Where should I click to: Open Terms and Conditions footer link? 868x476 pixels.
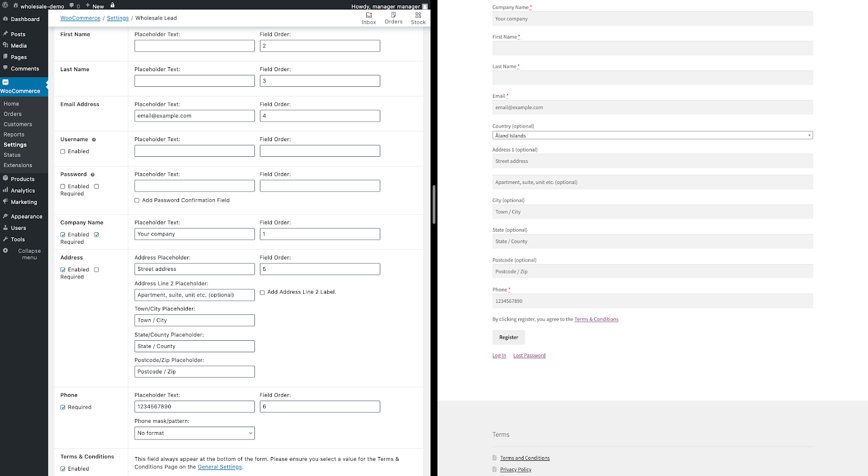pos(525,458)
